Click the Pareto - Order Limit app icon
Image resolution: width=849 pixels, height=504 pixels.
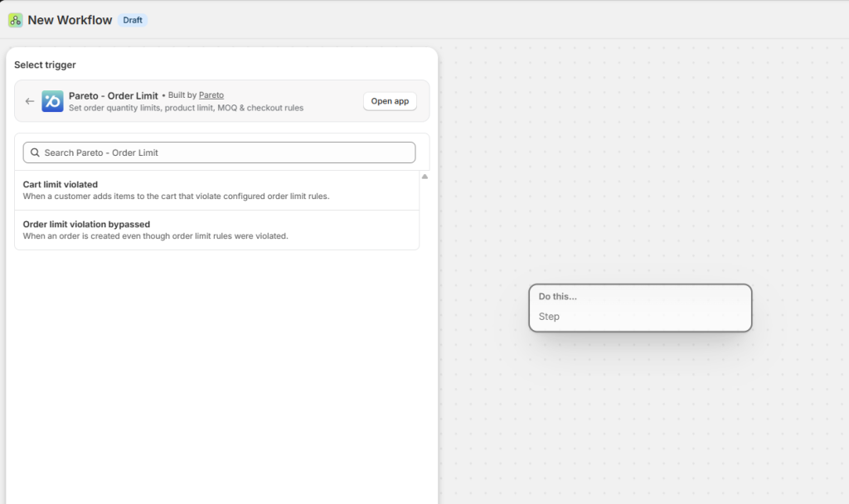tap(52, 101)
